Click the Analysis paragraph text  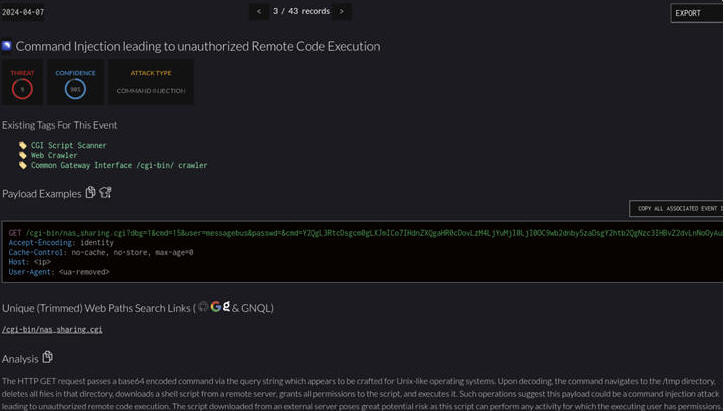click(360, 394)
